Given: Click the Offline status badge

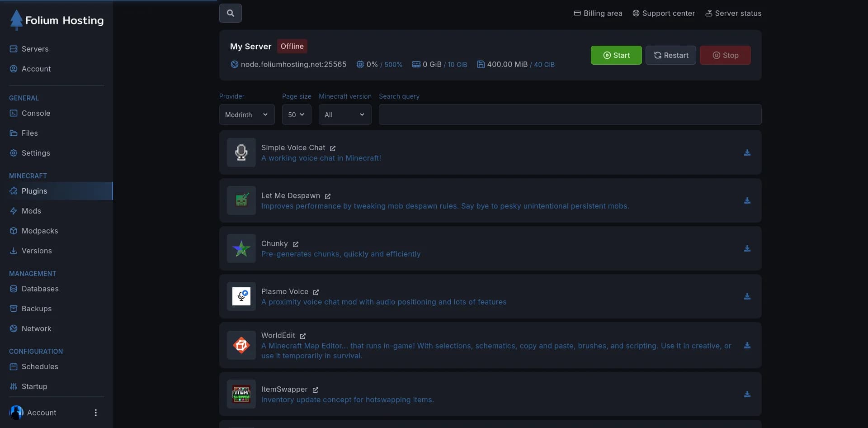Looking at the screenshot, I should click(x=292, y=46).
